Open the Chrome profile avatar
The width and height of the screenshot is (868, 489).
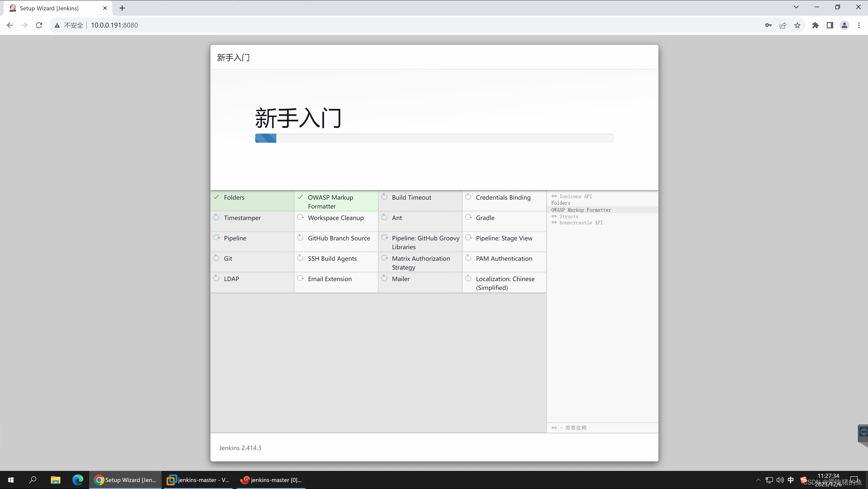point(844,25)
